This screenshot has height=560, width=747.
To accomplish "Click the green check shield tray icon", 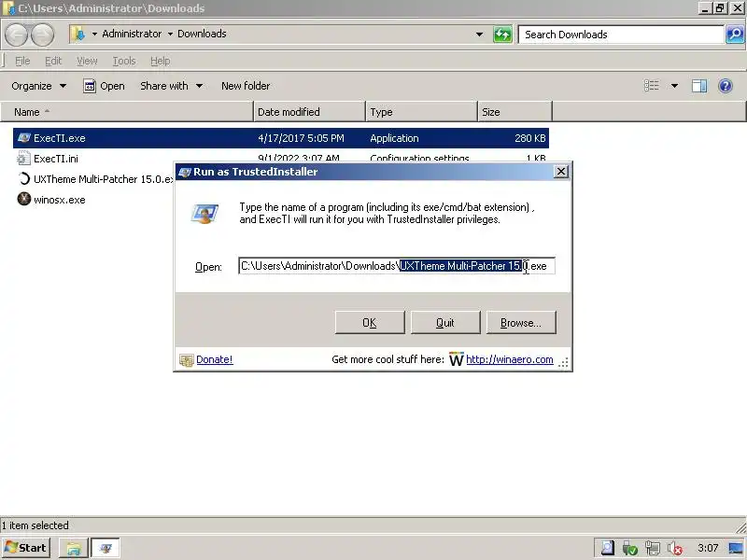I will pyautogui.click(x=629, y=548).
